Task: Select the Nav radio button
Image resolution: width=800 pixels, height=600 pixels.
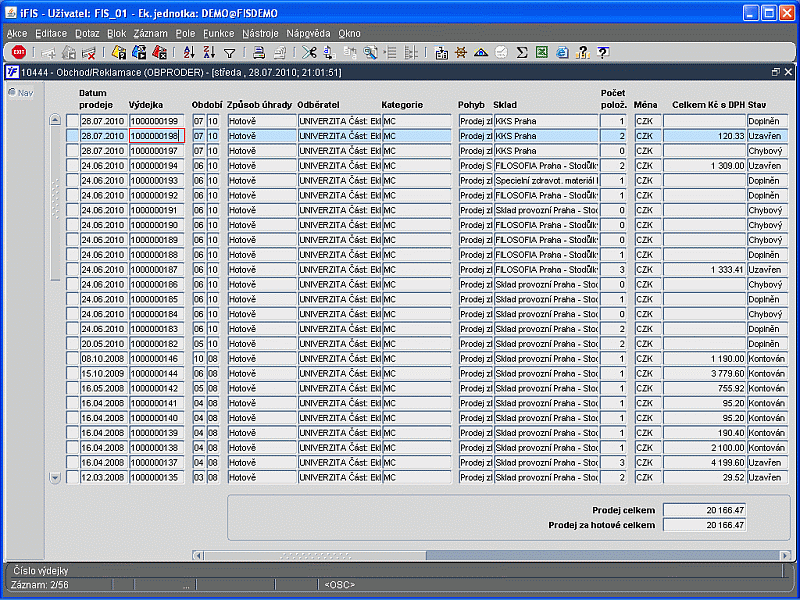Action: click(x=12, y=92)
